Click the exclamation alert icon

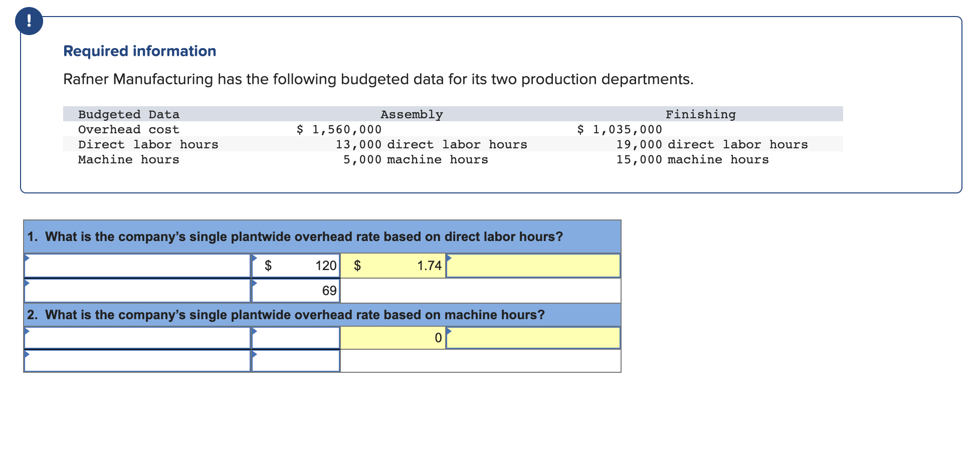tap(29, 21)
